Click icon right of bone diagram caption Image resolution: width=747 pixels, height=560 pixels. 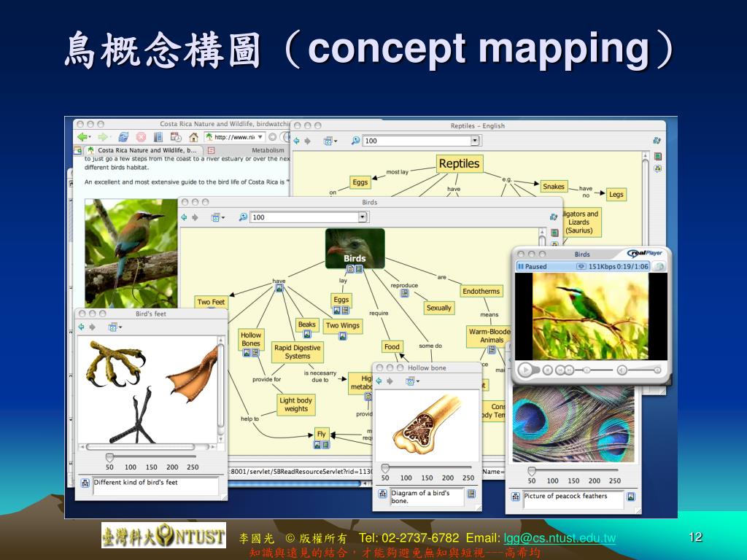(471, 494)
